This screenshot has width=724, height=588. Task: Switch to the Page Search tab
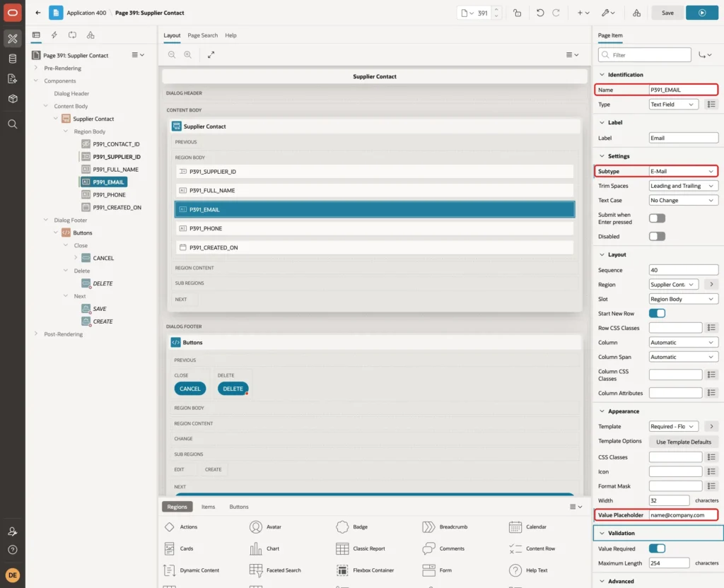pos(202,35)
